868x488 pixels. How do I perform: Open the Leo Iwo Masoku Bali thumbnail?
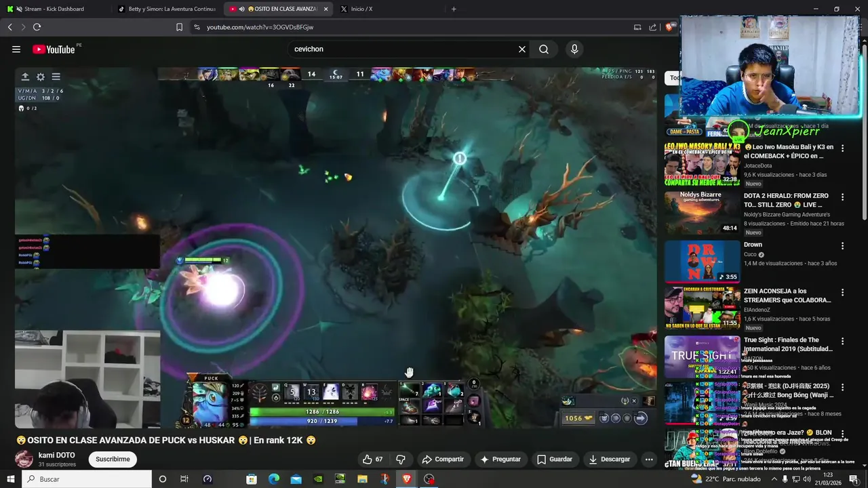(x=702, y=164)
